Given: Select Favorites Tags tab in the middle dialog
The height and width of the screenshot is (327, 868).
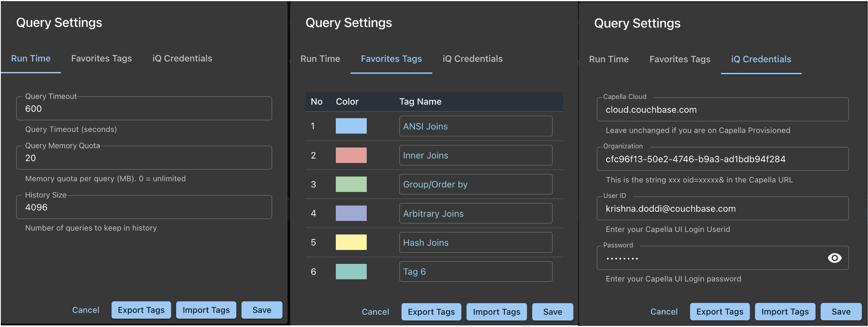Looking at the screenshot, I should point(391,59).
